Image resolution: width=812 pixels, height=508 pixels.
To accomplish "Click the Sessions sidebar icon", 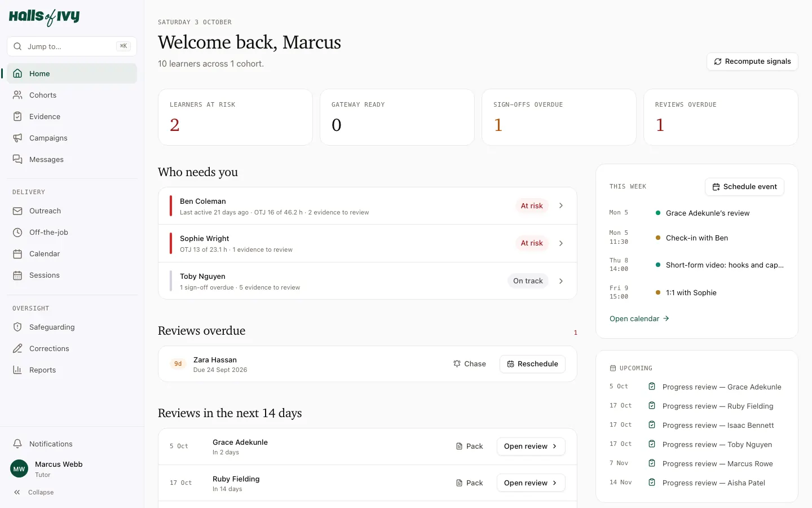I will [17, 275].
